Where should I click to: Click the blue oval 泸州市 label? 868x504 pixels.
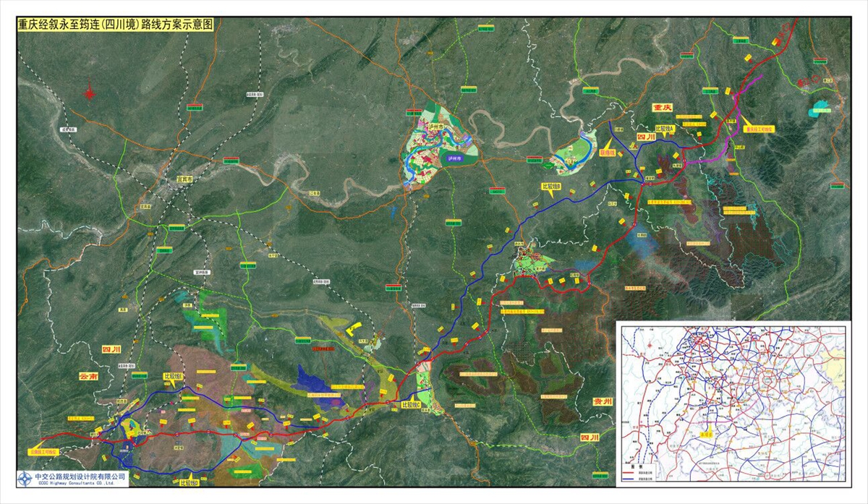(454, 158)
